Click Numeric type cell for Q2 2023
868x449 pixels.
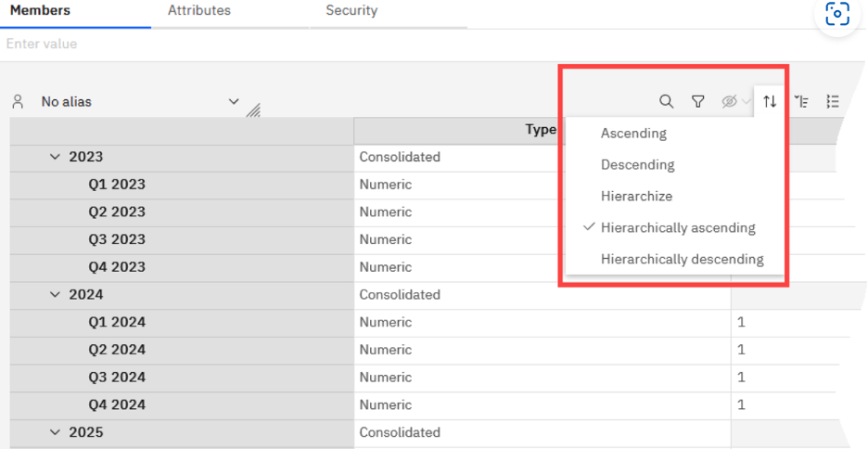(385, 212)
